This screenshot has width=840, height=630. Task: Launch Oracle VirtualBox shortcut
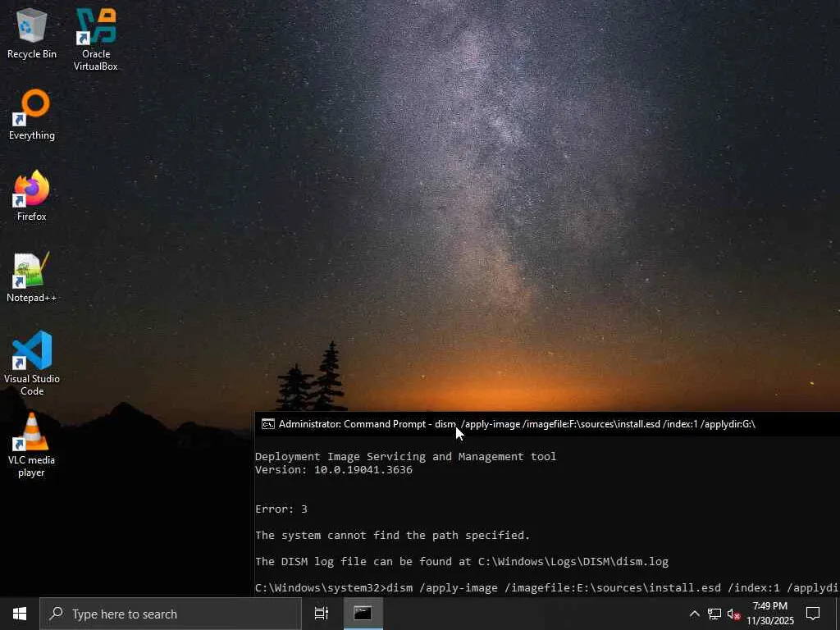point(95,39)
